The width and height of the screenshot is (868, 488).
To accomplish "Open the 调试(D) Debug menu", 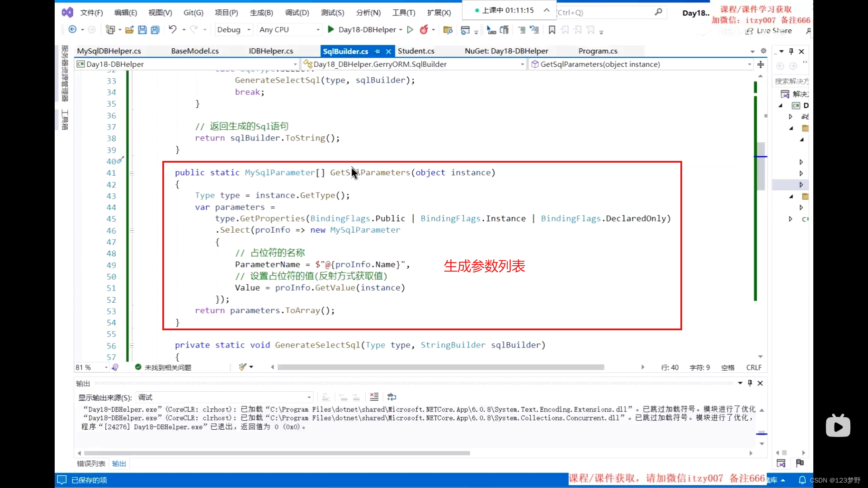I will pyautogui.click(x=297, y=13).
